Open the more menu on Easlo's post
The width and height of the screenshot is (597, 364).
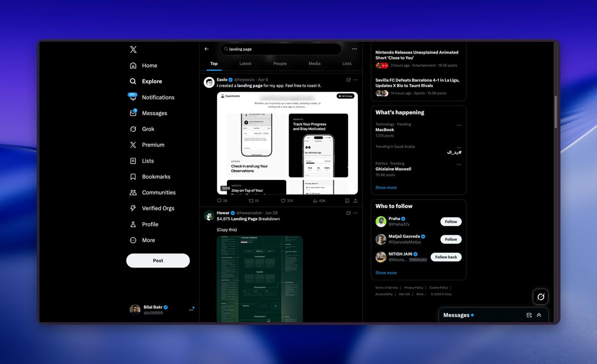coord(355,80)
